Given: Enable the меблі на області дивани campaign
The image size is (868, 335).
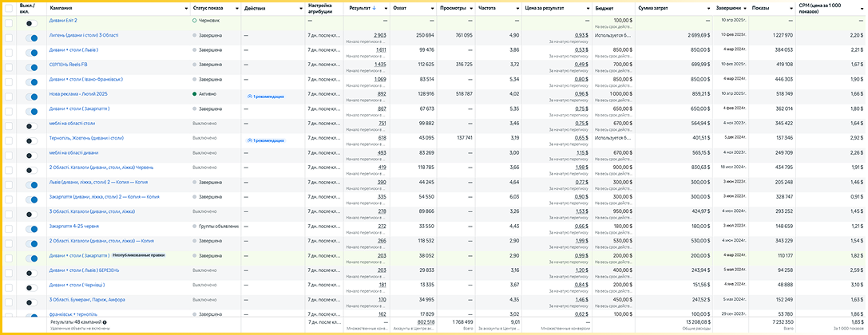Looking at the screenshot, I should pos(32,156).
